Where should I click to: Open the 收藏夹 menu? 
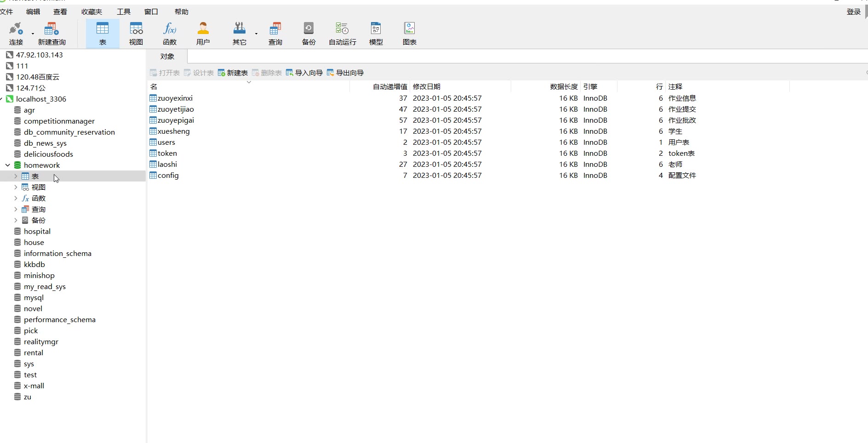(91, 11)
